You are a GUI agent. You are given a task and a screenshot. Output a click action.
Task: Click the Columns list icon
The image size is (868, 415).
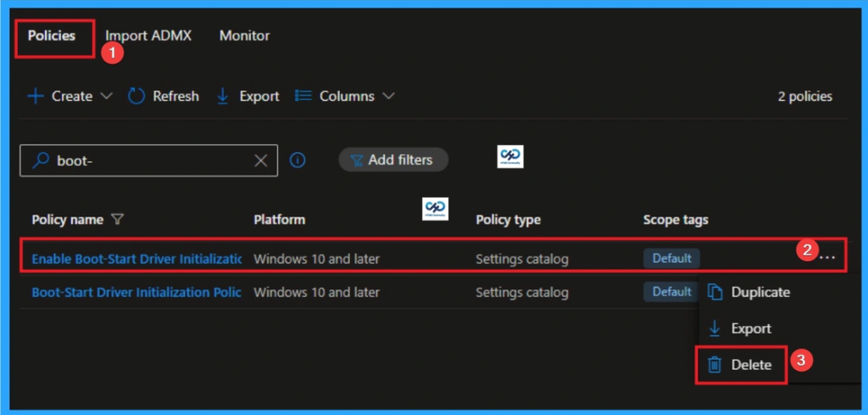303,96
